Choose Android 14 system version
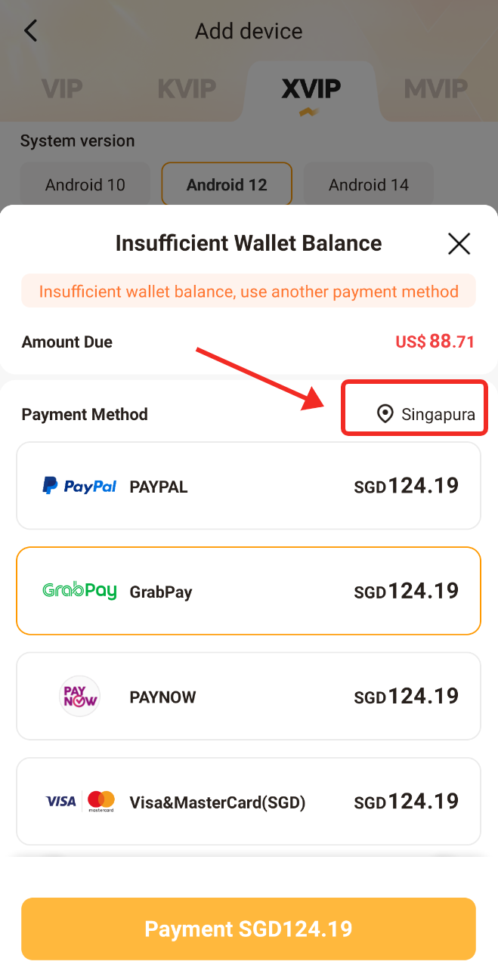The height and width of the screenshot is (980, 498). tap(369, 185)
